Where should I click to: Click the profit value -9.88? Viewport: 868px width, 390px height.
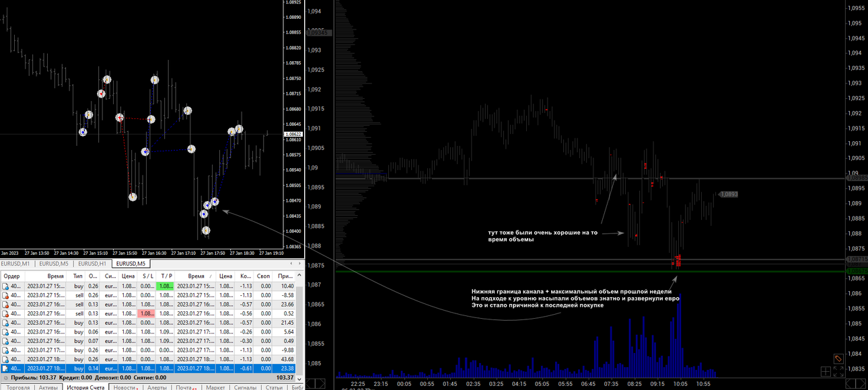[x=287, y=350]
